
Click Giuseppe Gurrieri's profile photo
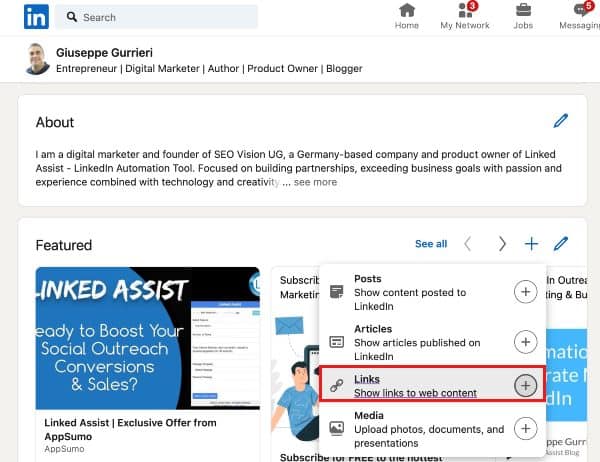click(37, 59)
